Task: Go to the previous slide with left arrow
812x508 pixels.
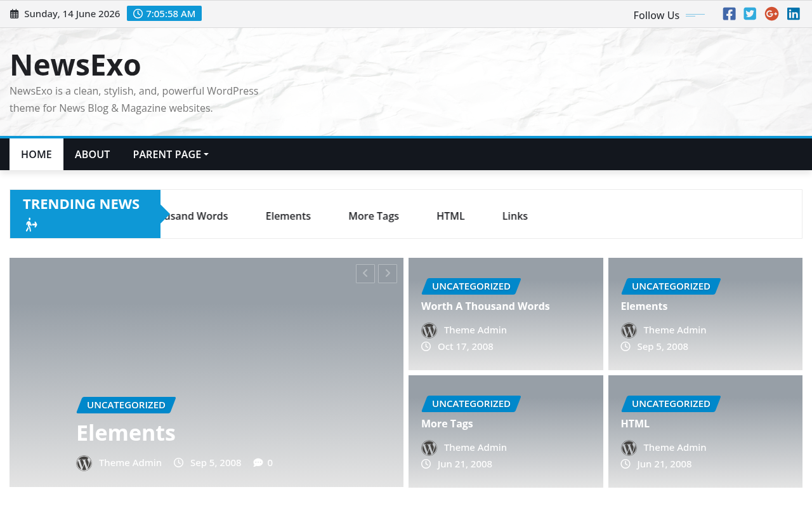Action: [365, 274]
